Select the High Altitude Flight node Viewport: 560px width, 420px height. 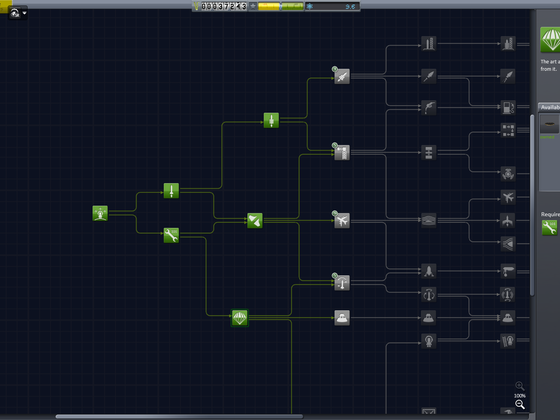pyautogui.click(x=508, y=244)
